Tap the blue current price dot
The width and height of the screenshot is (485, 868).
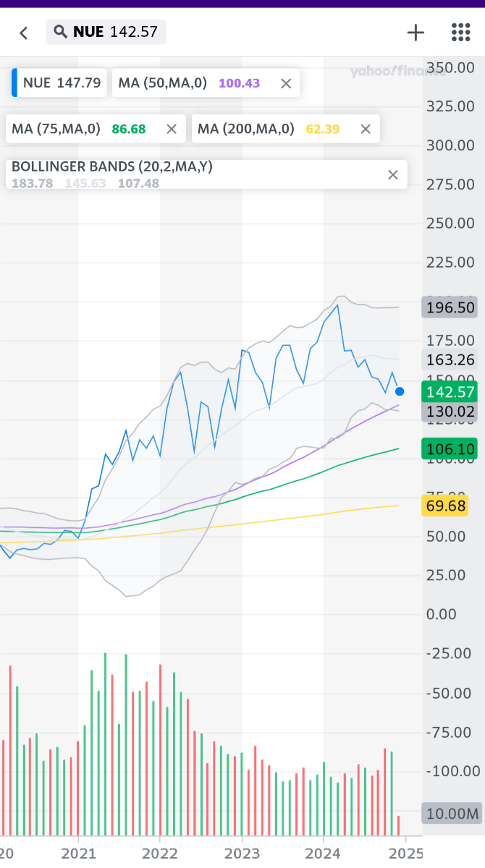point(400,391)
